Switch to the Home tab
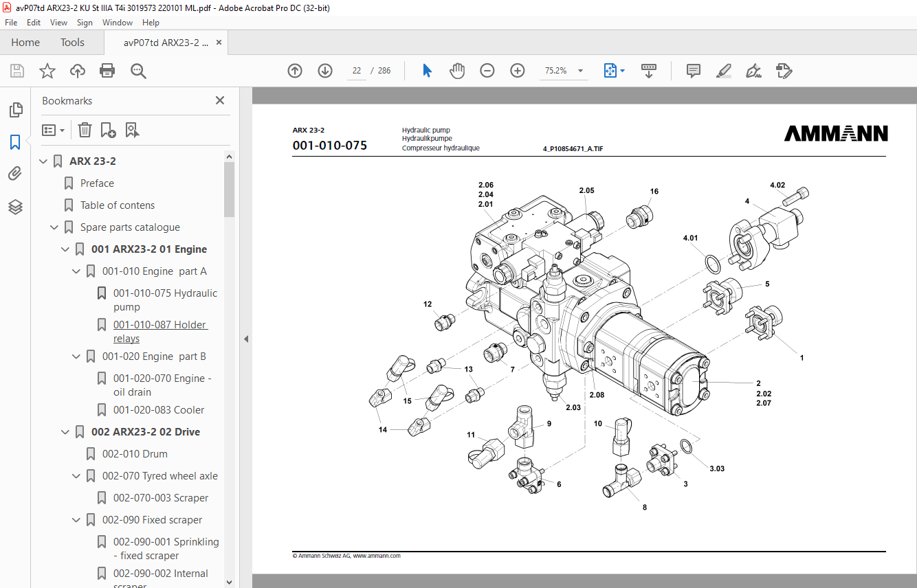The image size is (917, 588). click(x=25, y=43)
